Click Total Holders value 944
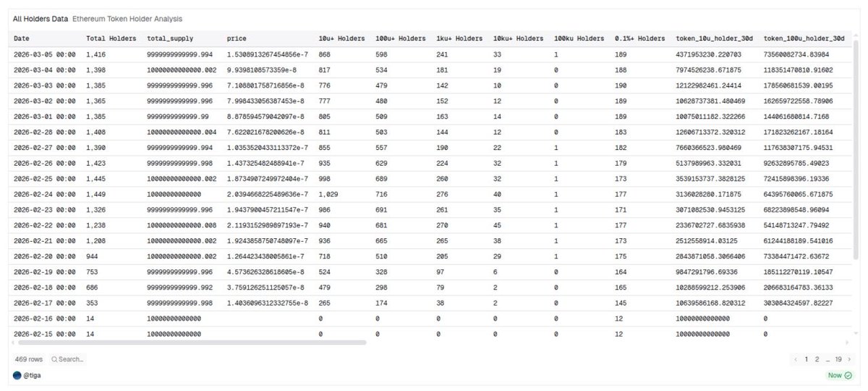 tap(92, 256)
